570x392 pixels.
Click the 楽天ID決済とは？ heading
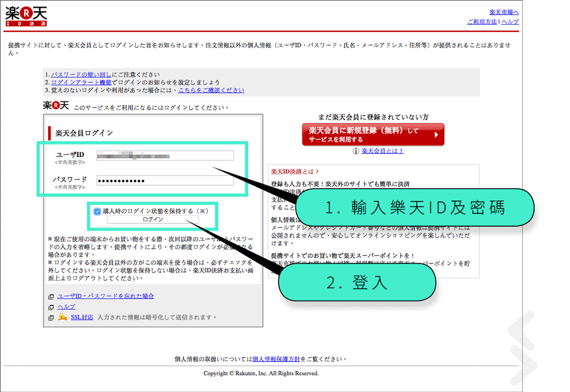pos(295,172)
